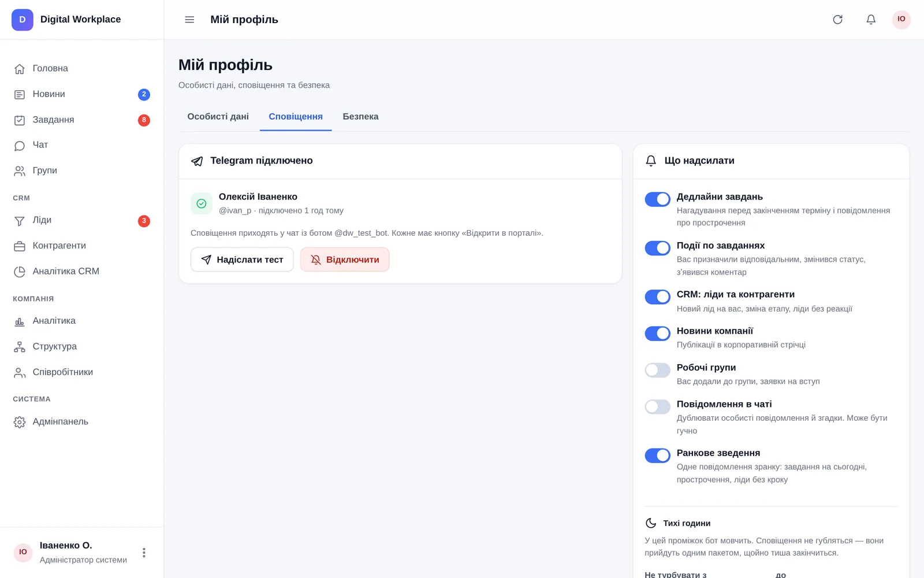
Task: Switch to the Особисті дані tab
Action: tap(218, 117)
